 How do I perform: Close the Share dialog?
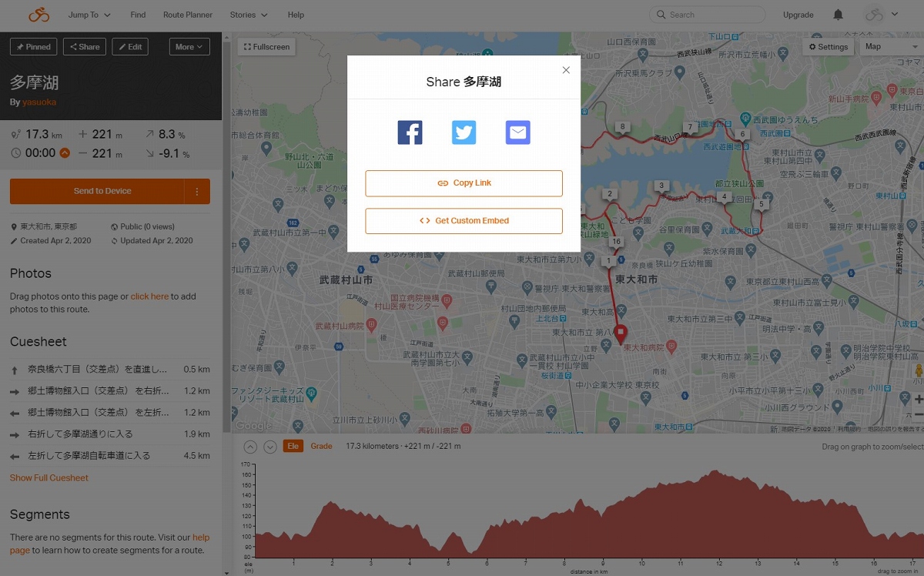tap(566, 70)
